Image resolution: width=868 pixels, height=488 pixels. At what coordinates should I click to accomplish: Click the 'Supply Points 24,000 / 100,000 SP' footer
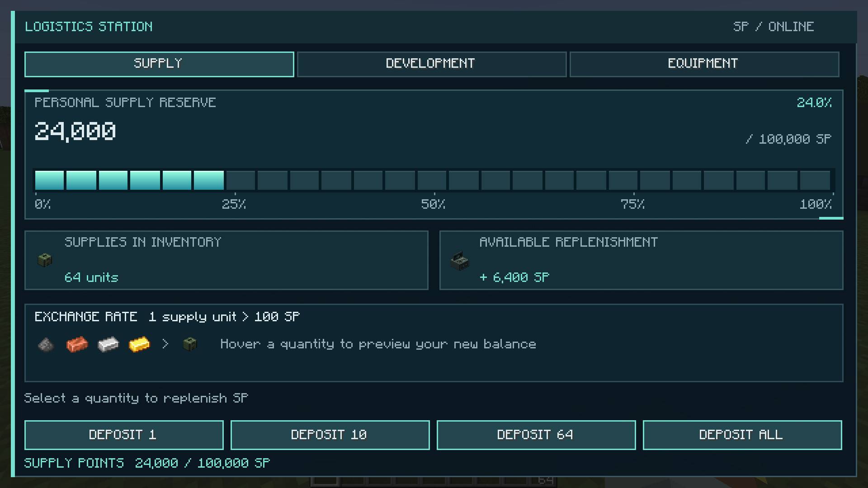click(147, 463)
